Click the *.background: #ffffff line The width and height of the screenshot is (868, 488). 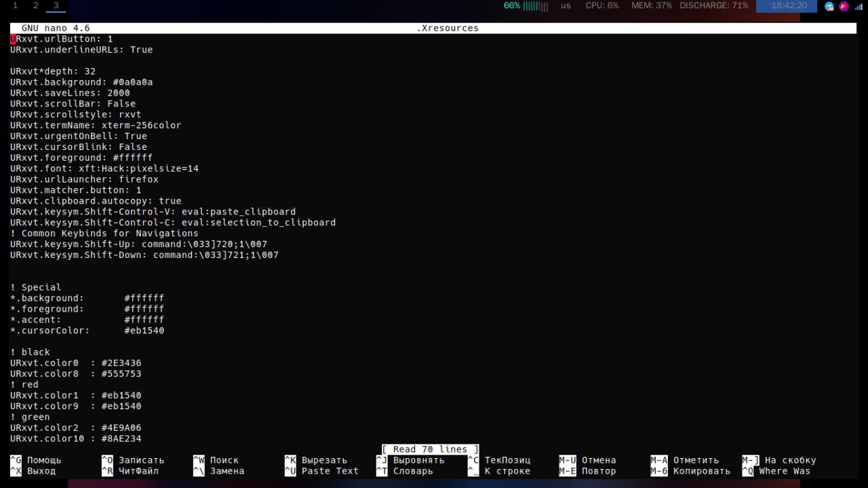click(x=87, y=298)
